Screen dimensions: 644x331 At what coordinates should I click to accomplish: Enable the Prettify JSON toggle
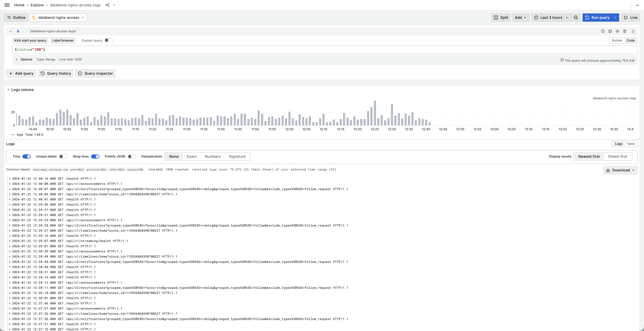(132, 156)
